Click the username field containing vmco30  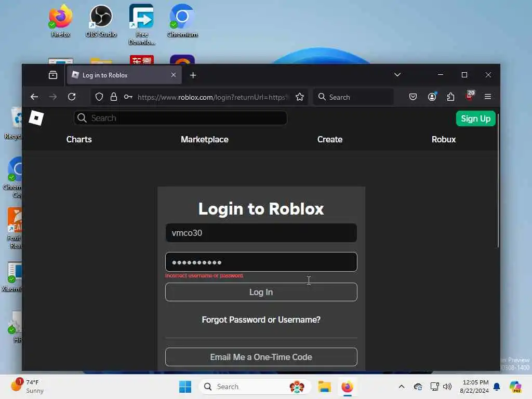click(x=261, y=233)
